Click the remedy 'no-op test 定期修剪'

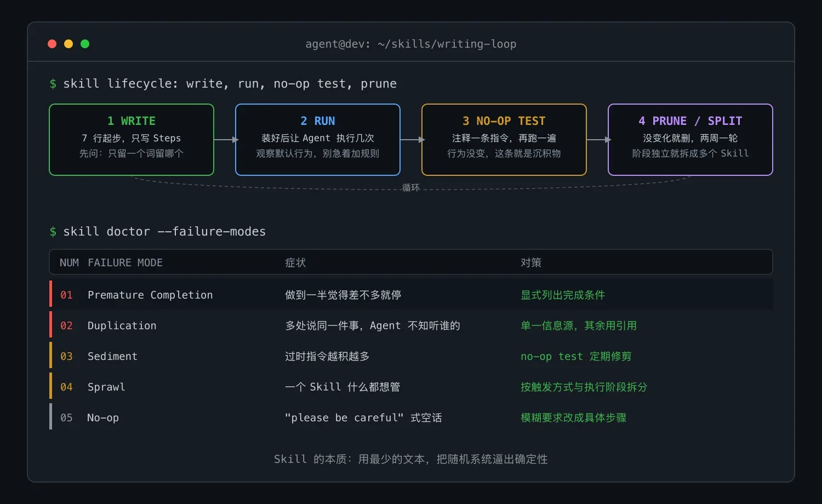click(x=576, y=356)
